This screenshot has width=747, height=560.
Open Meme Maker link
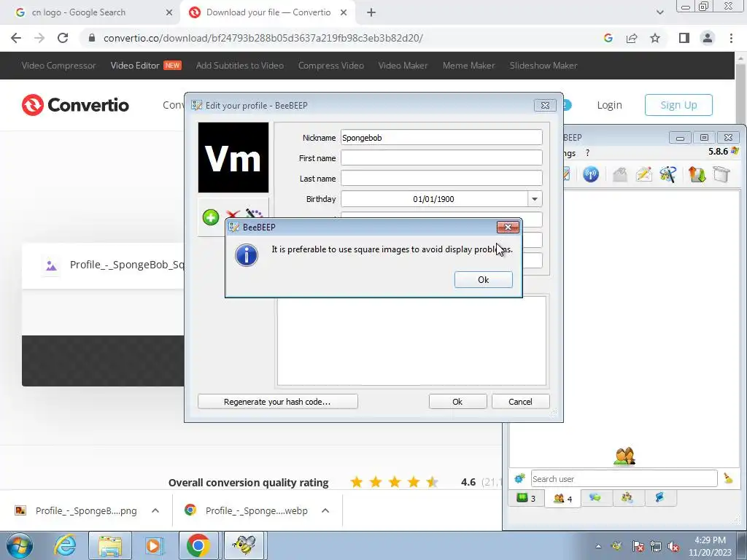(x=469, y=65)
